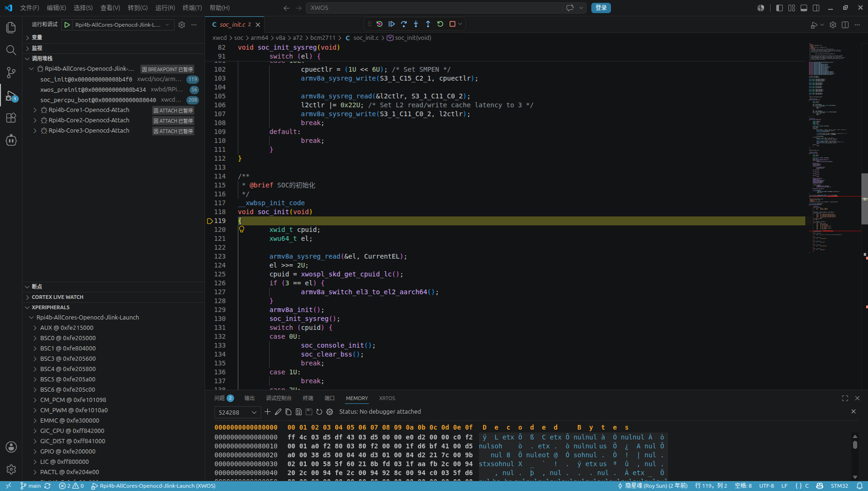Open the Copilot chat icon in title bar
868x491 pixels.
(x=570, y=7)
